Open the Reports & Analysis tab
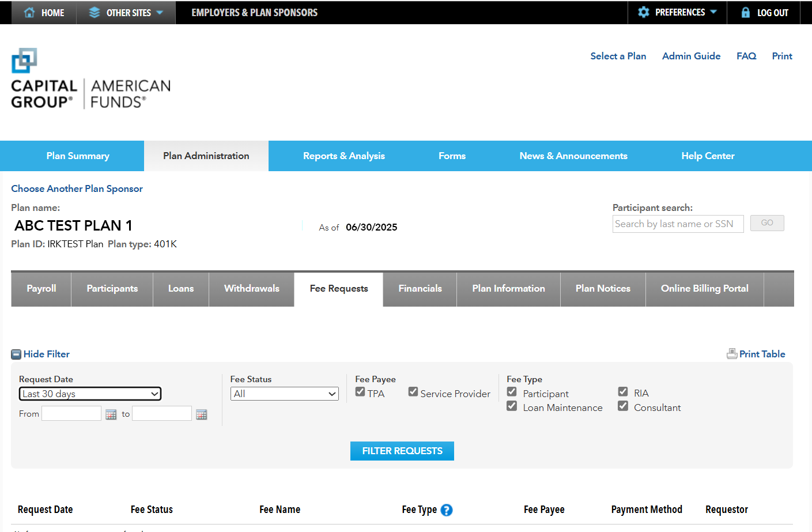The height and width of the screenshot is (532, 812). pyautogui.click(x=343, y=156)
